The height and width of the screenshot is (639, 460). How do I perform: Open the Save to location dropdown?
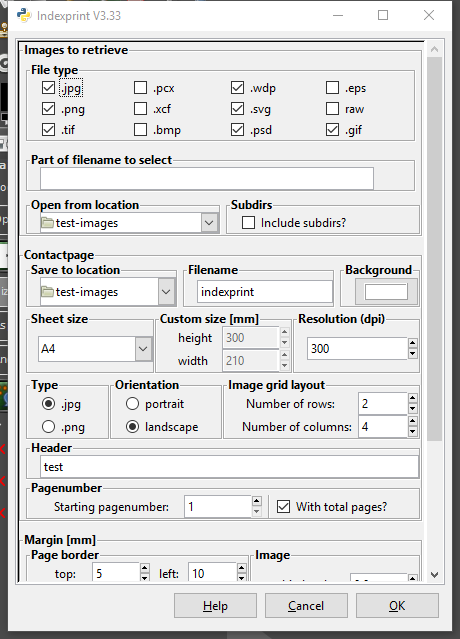pyautogui.click(x=166, y=292)
